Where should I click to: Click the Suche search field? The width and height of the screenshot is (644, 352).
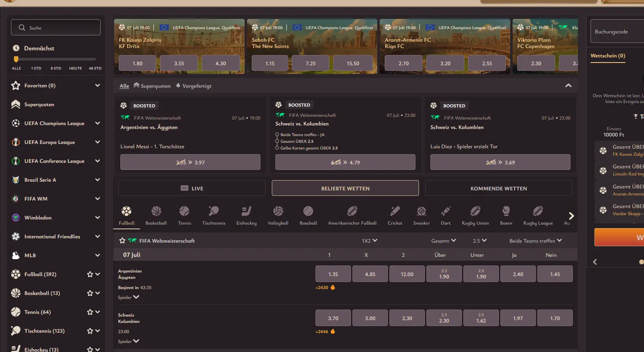pyautogui.click(x=56, y=28)
